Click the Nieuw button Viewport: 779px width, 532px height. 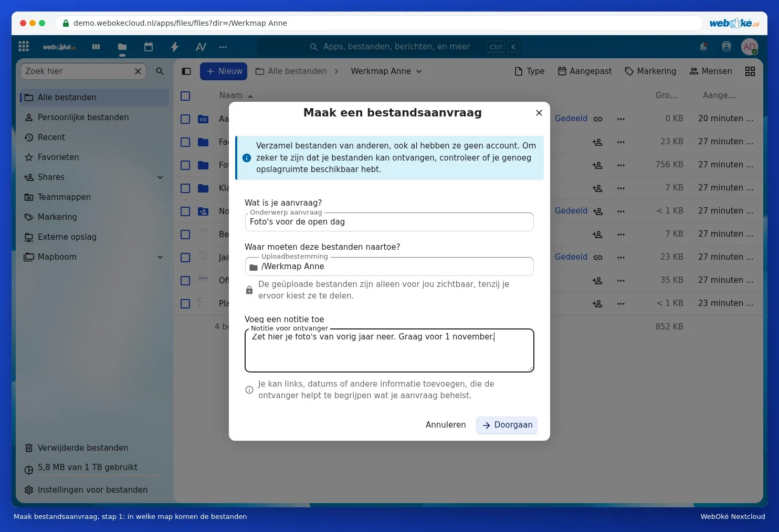[x=224, y=71]
